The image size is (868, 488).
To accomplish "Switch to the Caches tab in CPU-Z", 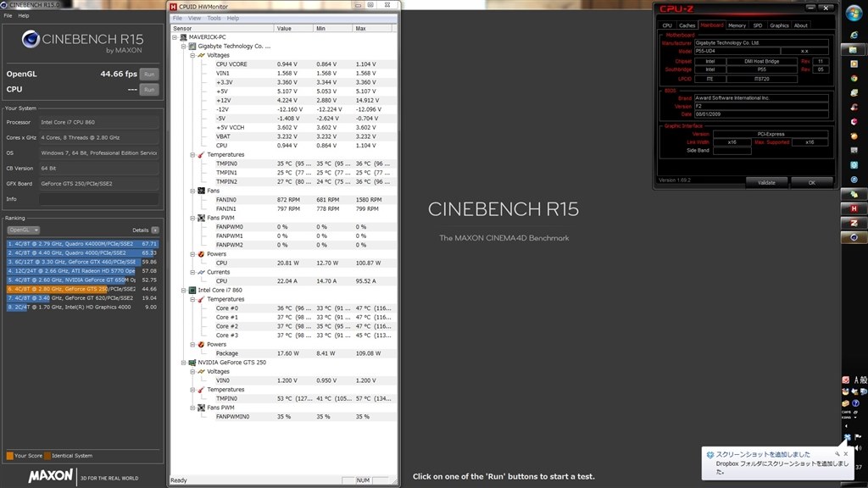I will pyautogui.click(x=687, y=25).
